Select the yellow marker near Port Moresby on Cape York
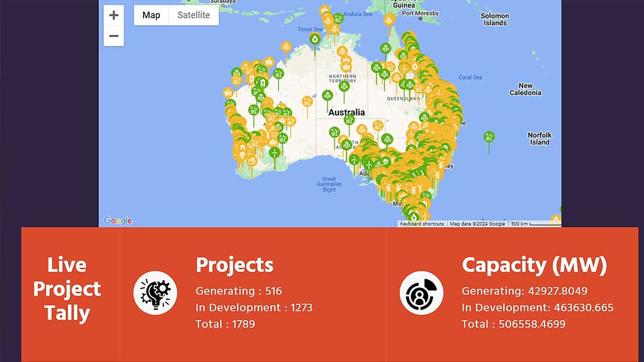 (389, 19)
